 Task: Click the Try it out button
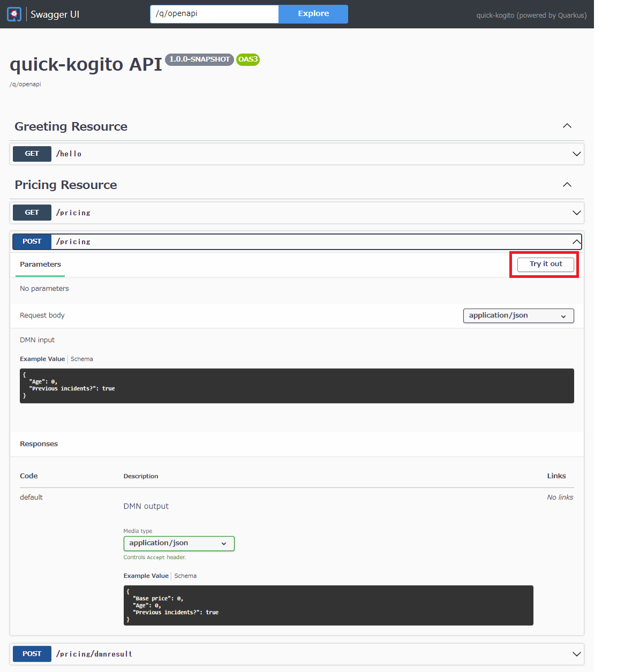coord(545,265)
